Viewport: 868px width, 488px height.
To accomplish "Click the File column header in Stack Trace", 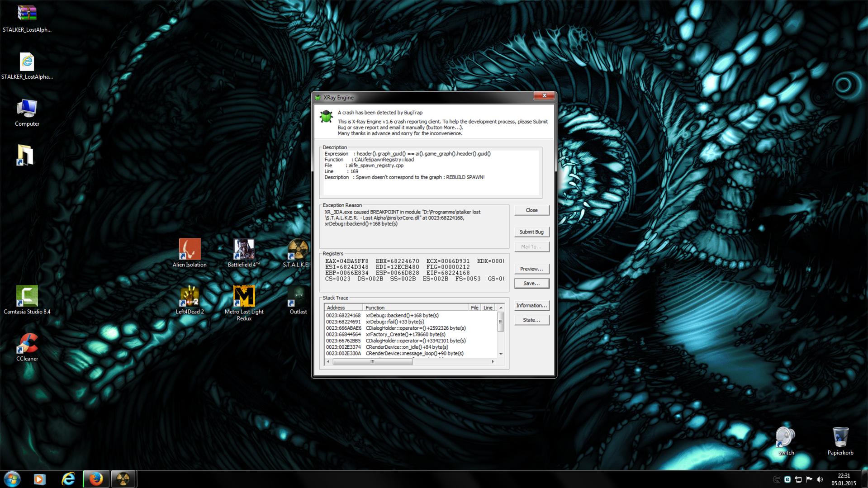I will tap(474, 308).
